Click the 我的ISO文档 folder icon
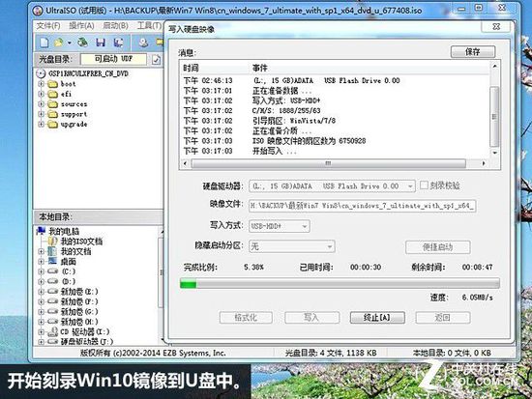This screenshot has width=532, height=399. click(52, 242)
